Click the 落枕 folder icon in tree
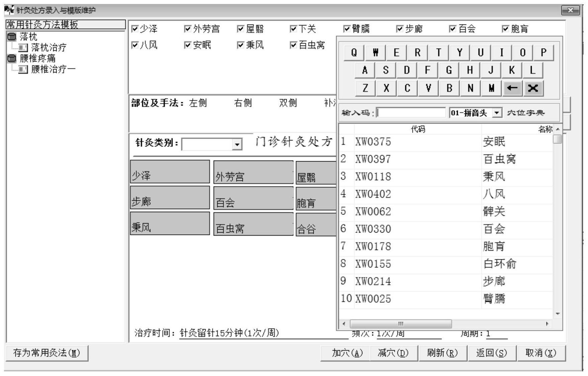Screen dimensions: 588x376 click(12, 37)
